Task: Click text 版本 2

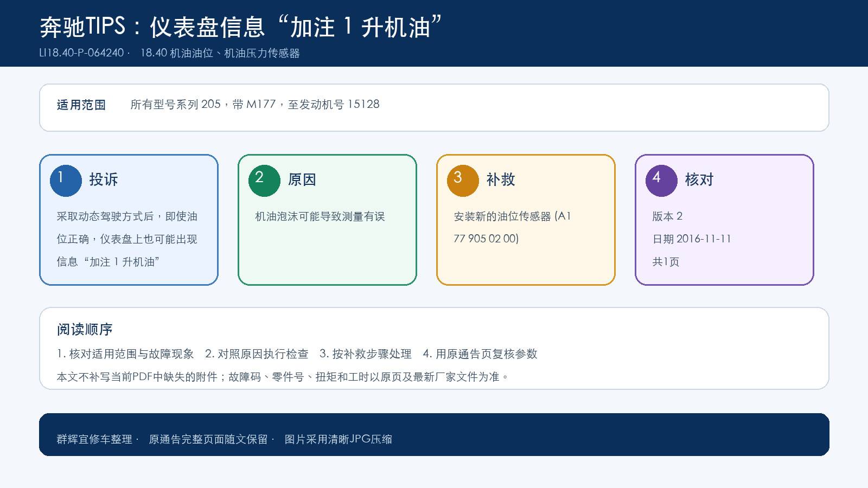Action: click(667, 216)
